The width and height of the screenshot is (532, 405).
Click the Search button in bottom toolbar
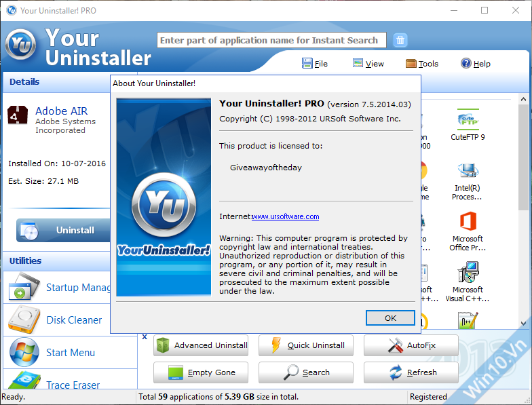coord(305,372)
